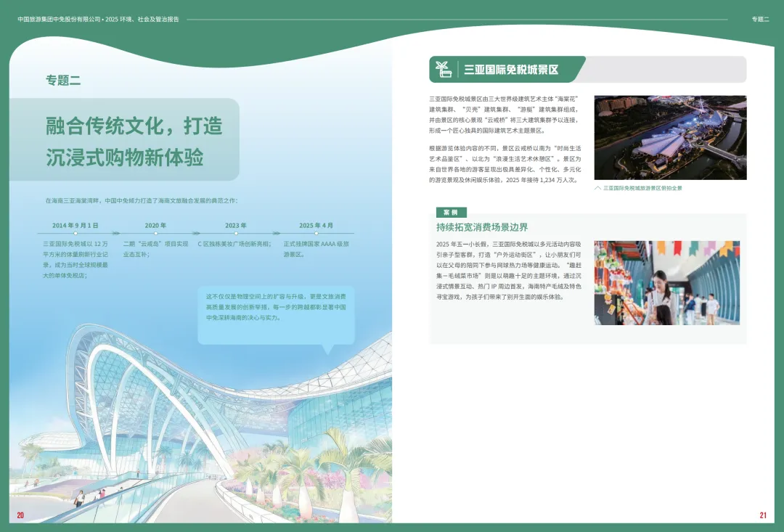Select the timeline dot under 2023年
The height and width of the screenshot is (532, 784).
(x=236, y=234)
